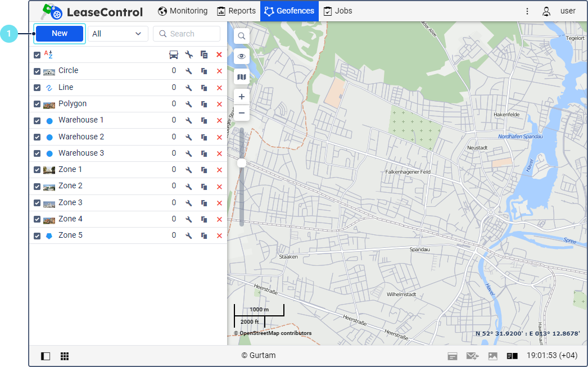Open properties wrench for Line geofence

pos(189,88)
